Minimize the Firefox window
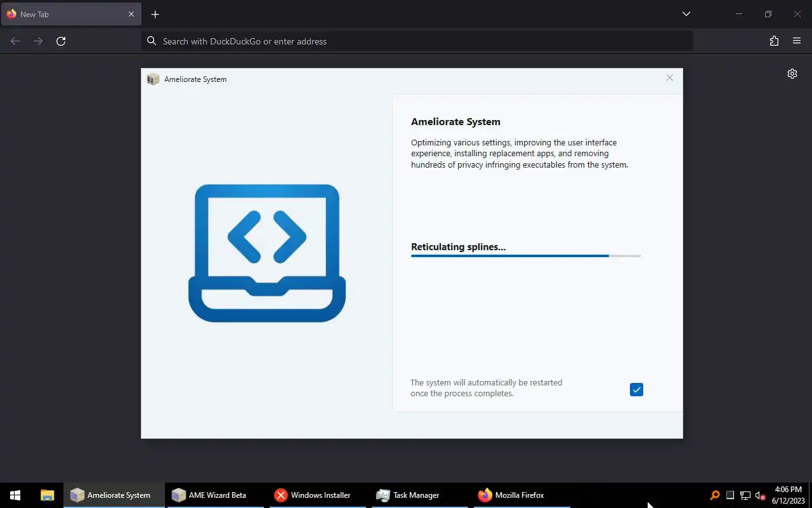The image size is (812, 508). [x=739, y=14]
